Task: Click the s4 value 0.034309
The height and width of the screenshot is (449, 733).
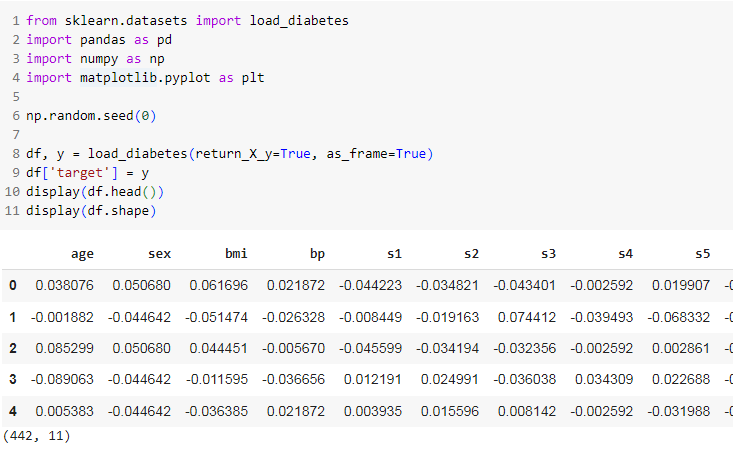Action: (607, 380)
